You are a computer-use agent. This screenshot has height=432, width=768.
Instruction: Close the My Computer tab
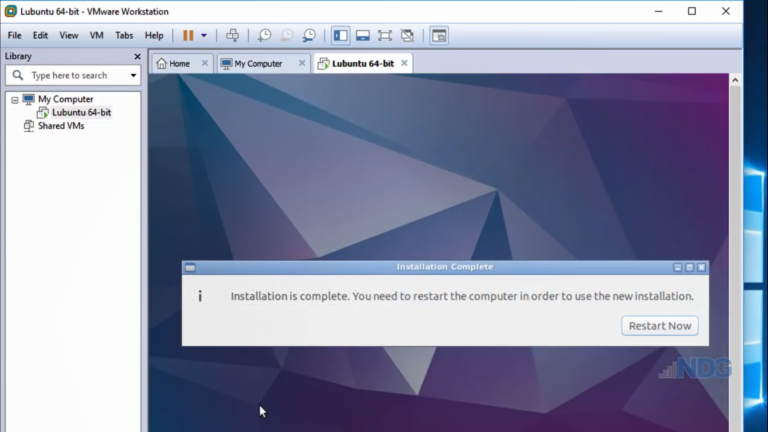pyautogui.click(x=302, y=63)
